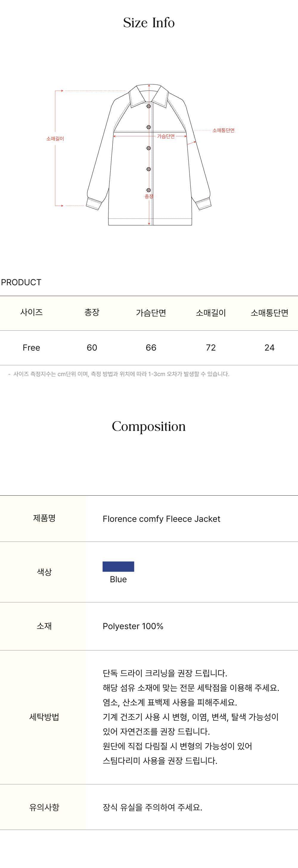Screen dimensions: 298x868
Task: Click the red 가슴단면 label on the jacket
Action: pyautogui.click(x=166, y=136)
